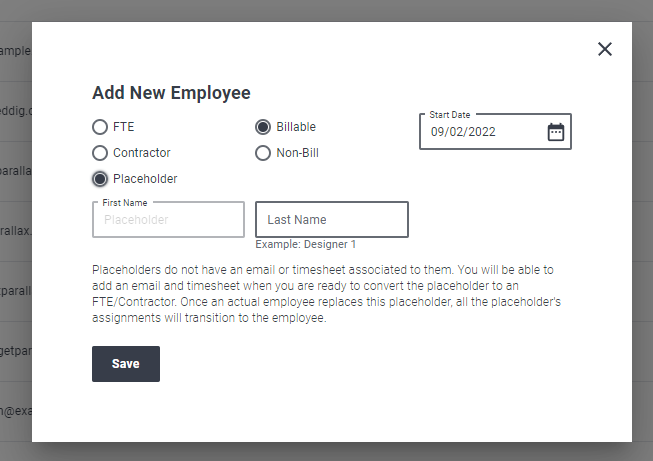
Task: Click the Billable label text
Action: pos(296,127)
